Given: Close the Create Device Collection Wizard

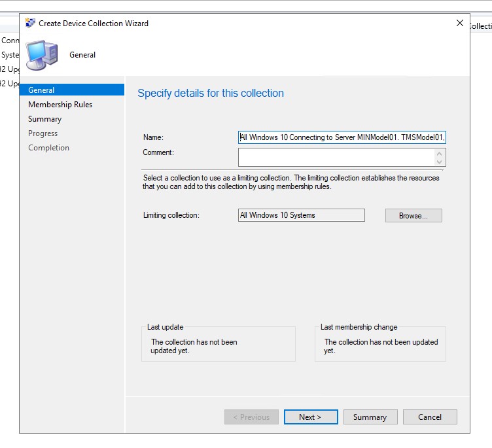Looking at the screenshot, I should 460,23.
